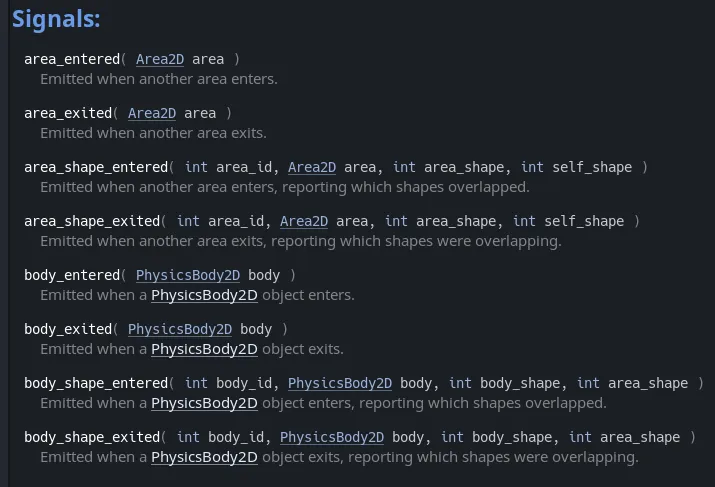Image resolution: width=715 pixels, height=487 pixels.
Task: Select the area_shape_exited signal name
Action: click(92, 221)
